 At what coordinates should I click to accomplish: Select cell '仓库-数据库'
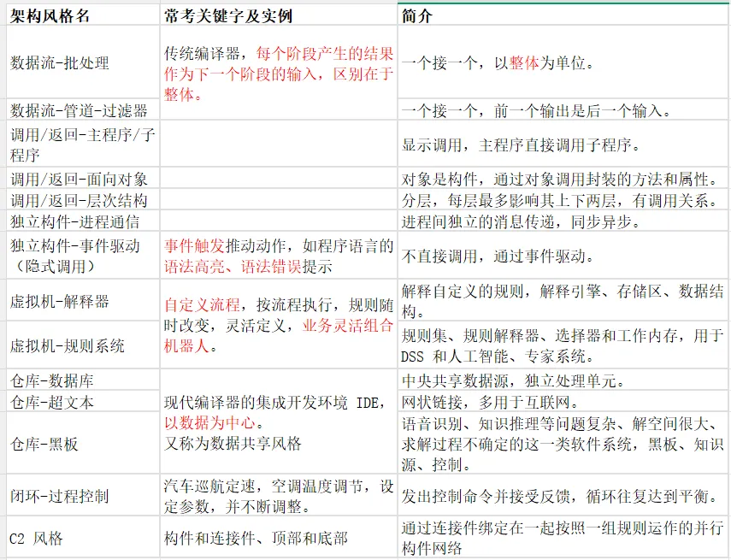click(83, 380)
